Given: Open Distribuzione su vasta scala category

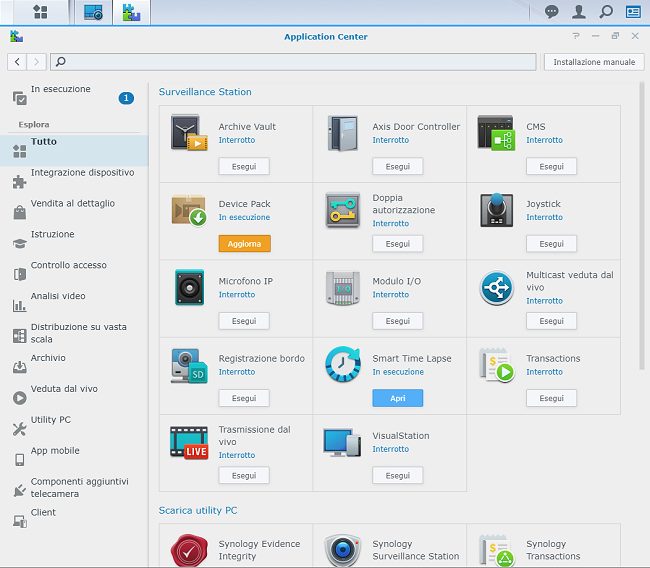Looking at the screenshot, I should 74,336.
